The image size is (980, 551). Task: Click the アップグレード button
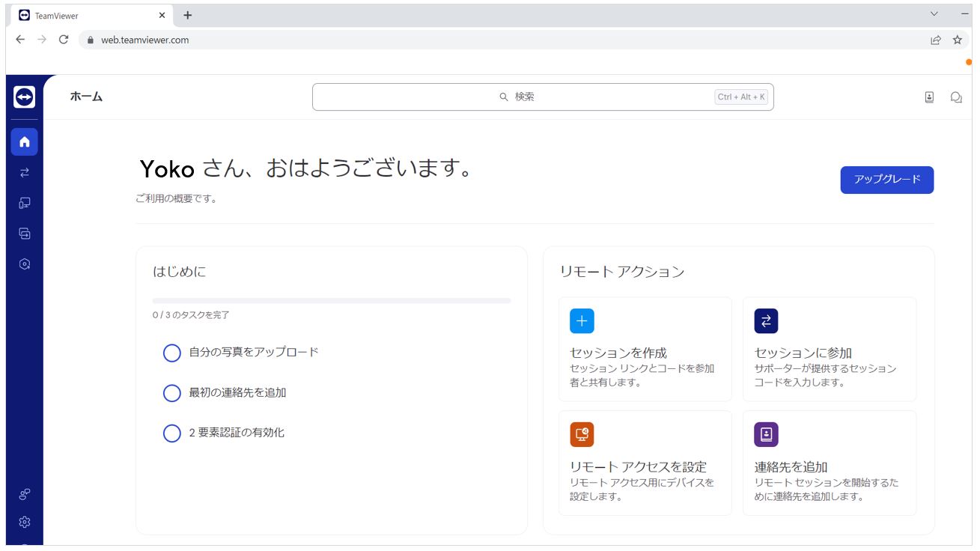tap(887, 180)
